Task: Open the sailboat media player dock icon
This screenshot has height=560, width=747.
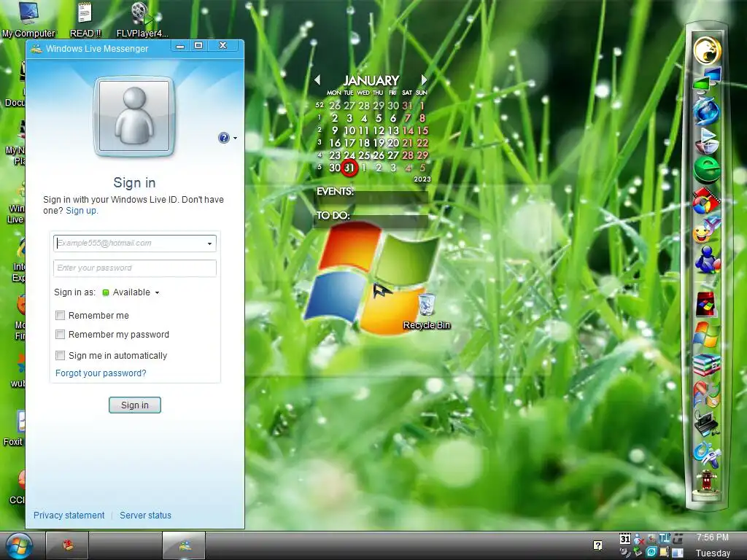Action: point(707,141)
